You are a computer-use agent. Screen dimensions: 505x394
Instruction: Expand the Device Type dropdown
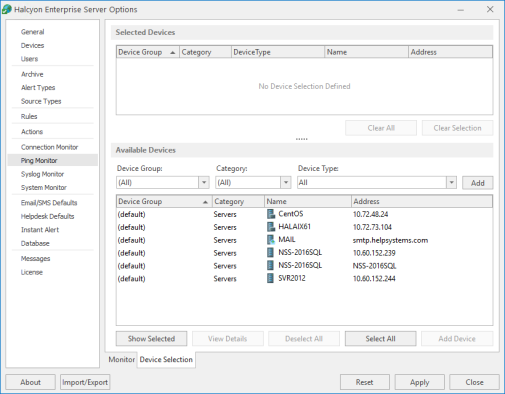coord(451,183)
